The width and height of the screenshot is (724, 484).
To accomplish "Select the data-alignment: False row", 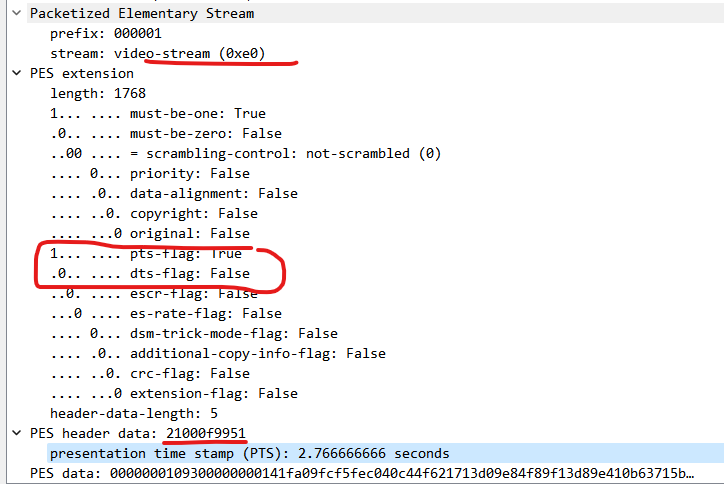I will tap(174, 193).
